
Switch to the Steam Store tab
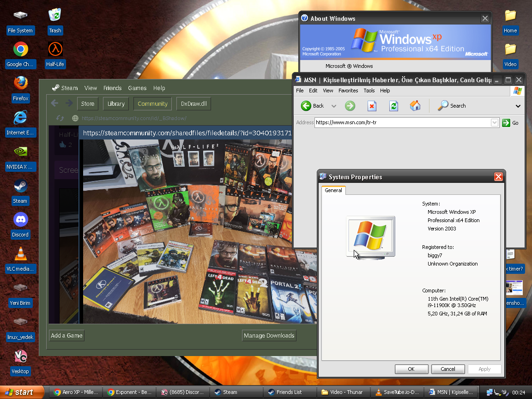88,104
